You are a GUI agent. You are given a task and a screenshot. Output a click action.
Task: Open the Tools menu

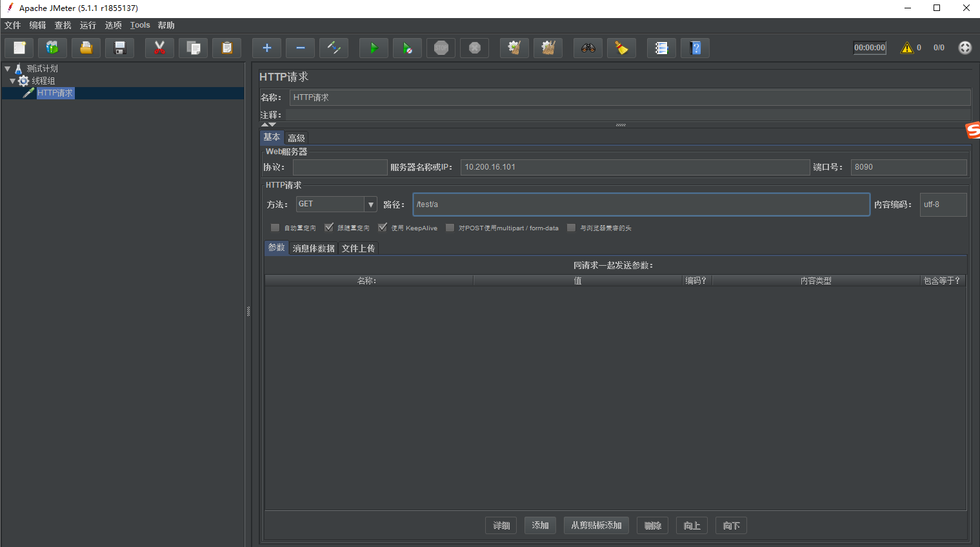coord(140,25)
